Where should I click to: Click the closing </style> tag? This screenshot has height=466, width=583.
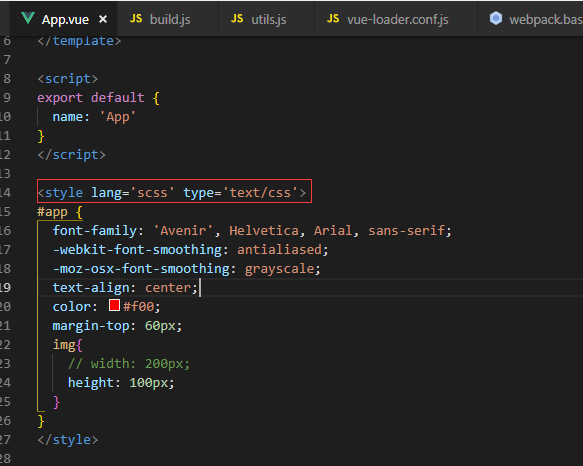coord(68,440)
